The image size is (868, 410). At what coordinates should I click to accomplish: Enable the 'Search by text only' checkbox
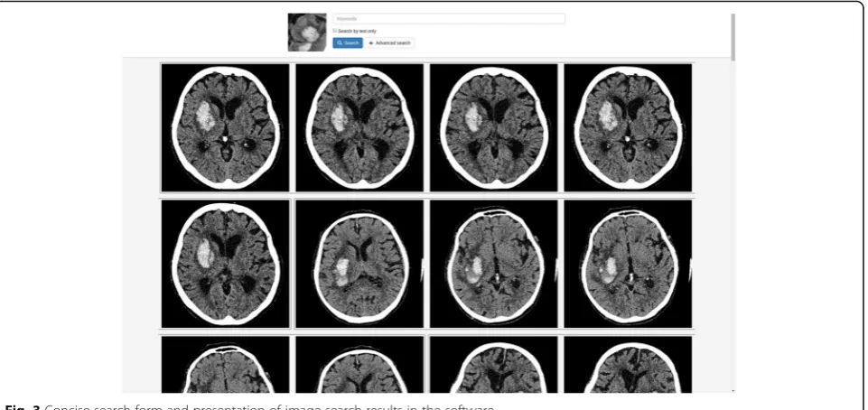point(335,31)
